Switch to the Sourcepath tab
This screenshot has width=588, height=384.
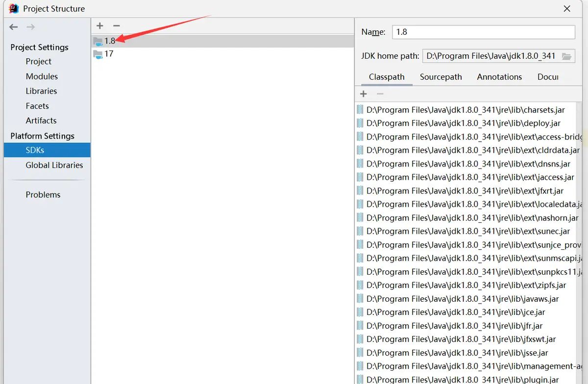[x=441, y=77]
